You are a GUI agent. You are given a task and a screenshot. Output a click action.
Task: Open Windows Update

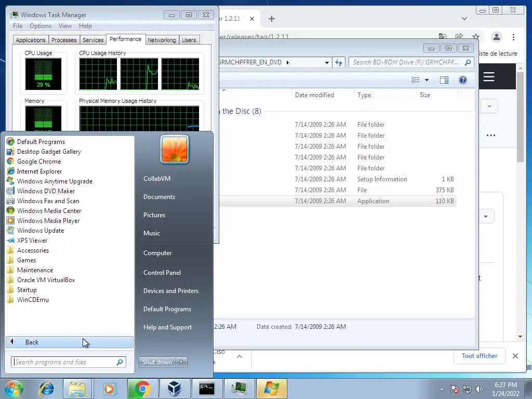[41, 230]
